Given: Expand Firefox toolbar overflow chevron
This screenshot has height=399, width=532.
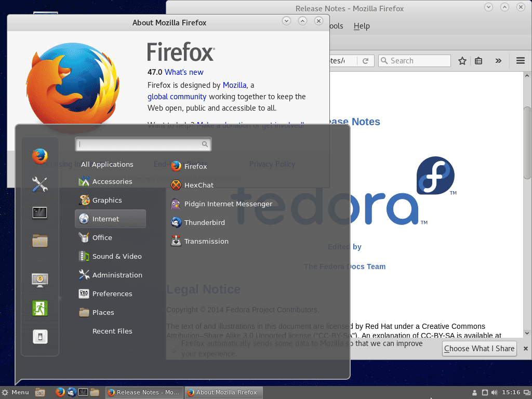Looking at the screenshot, I should pyautogui.click(x=498, y=61).
